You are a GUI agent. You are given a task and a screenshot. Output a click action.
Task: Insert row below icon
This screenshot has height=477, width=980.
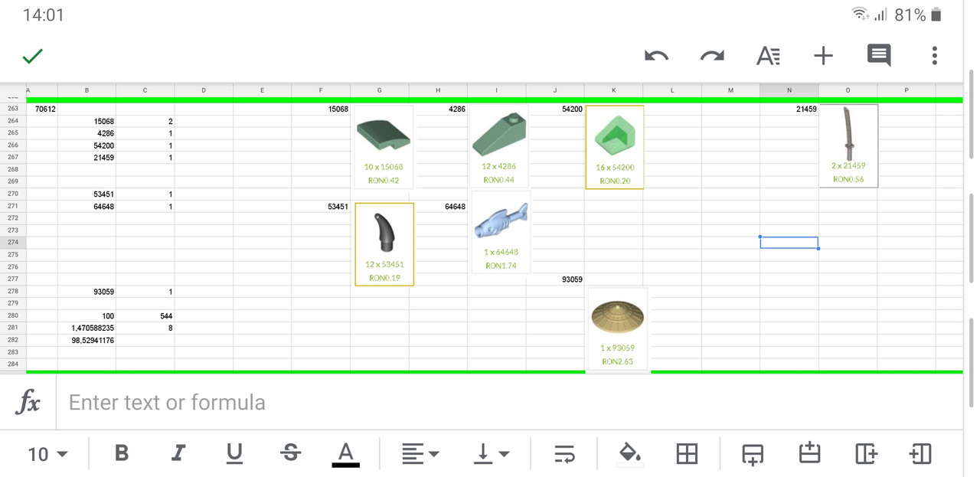[753, 454]
